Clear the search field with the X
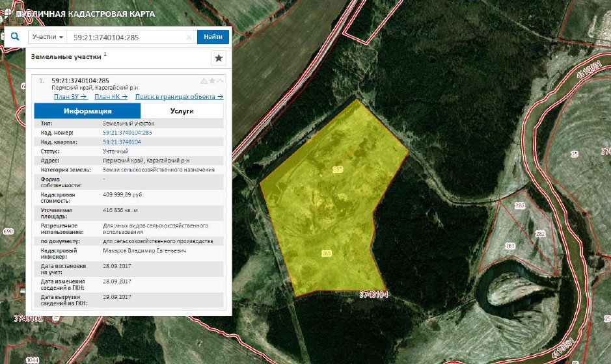 click(189, 38)
